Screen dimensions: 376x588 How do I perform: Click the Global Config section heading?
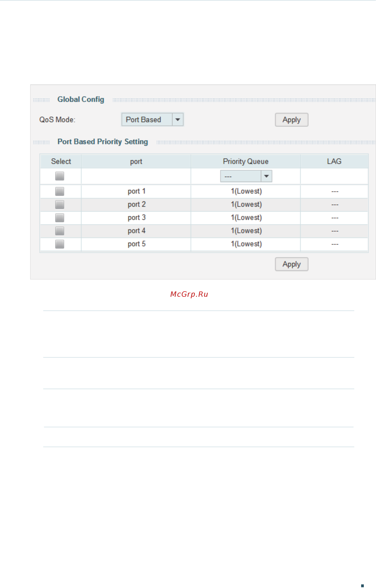[81, 100]
